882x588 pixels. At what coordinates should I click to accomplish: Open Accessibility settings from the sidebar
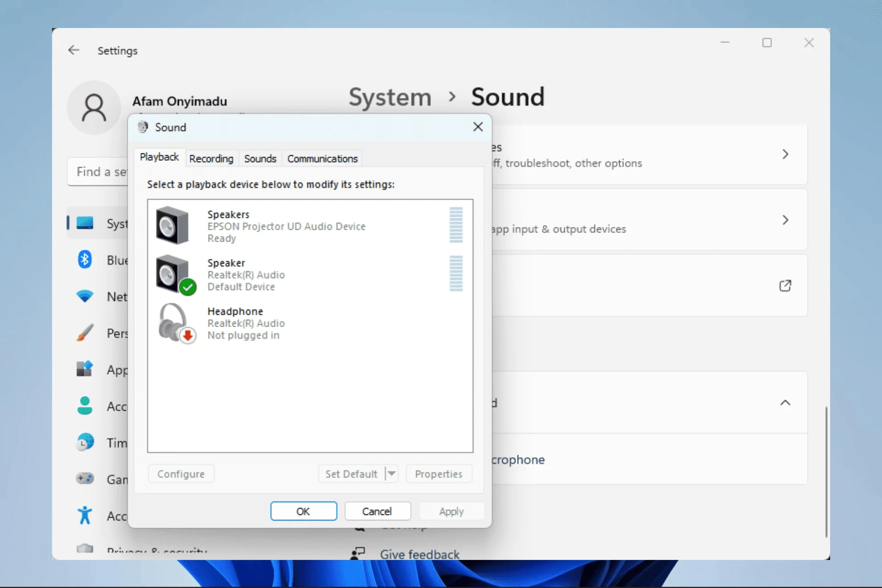pyautogui.click(x=85, y=515)
